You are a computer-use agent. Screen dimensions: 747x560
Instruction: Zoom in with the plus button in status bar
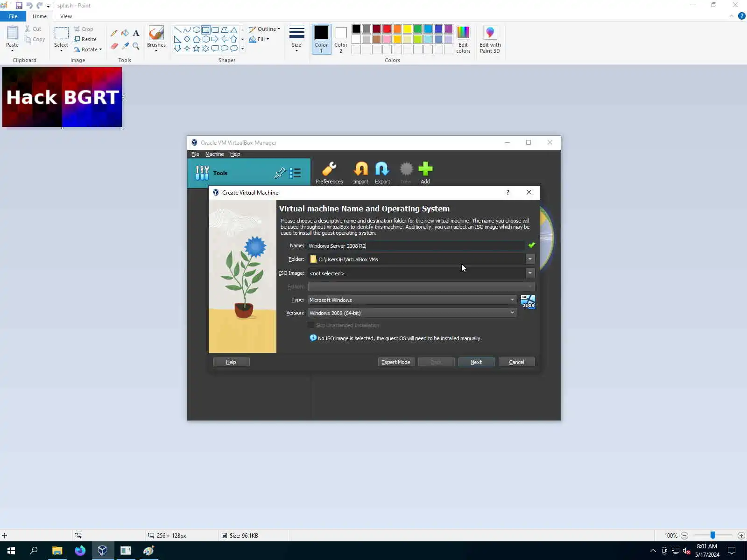click(x=741, y=536)
